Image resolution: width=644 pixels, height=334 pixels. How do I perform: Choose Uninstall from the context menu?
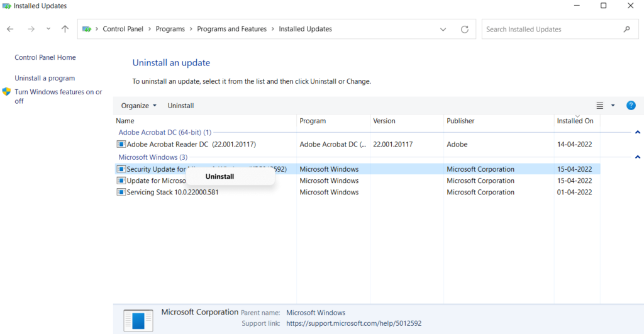[x=219, y=177]
